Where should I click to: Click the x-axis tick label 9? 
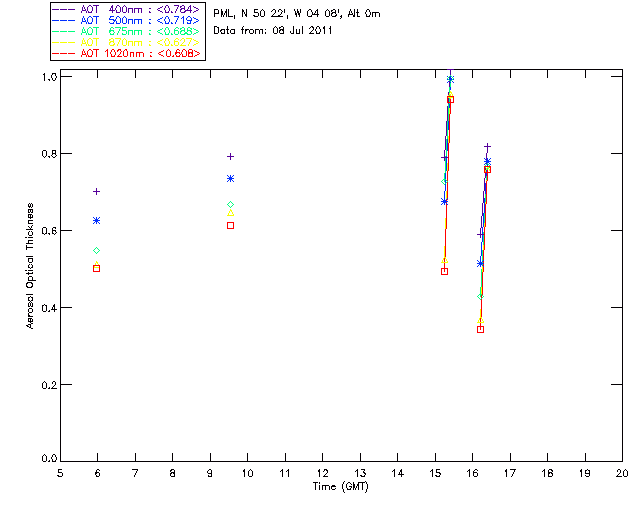tap(210, 473)
